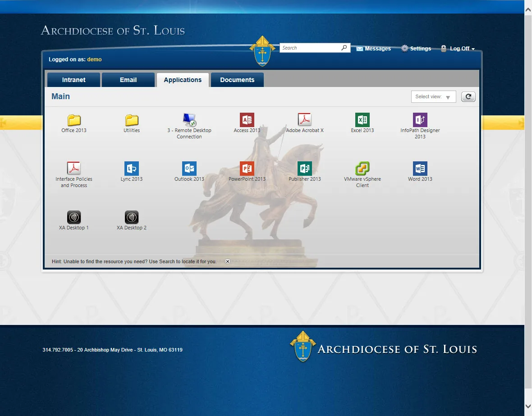532x416 pixels.
Task: Select the Applications tab
Action: pyautogui.click(x=183, y=80)
